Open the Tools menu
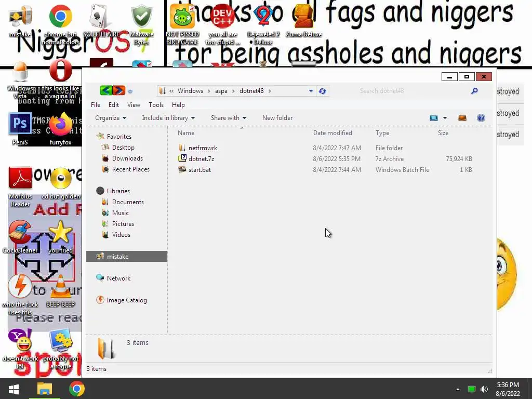Image resolution: width=532 pixels, height=399 pixels. coord(156,105)
